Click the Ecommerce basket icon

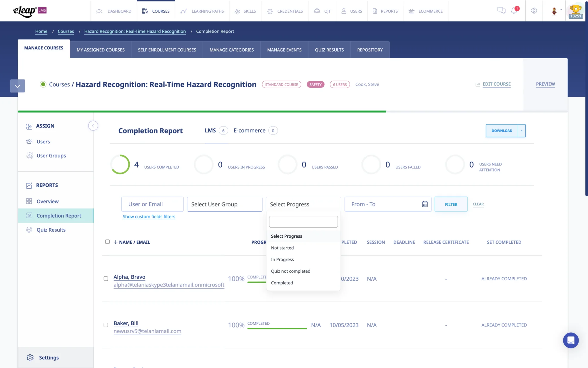pos(412,11)
